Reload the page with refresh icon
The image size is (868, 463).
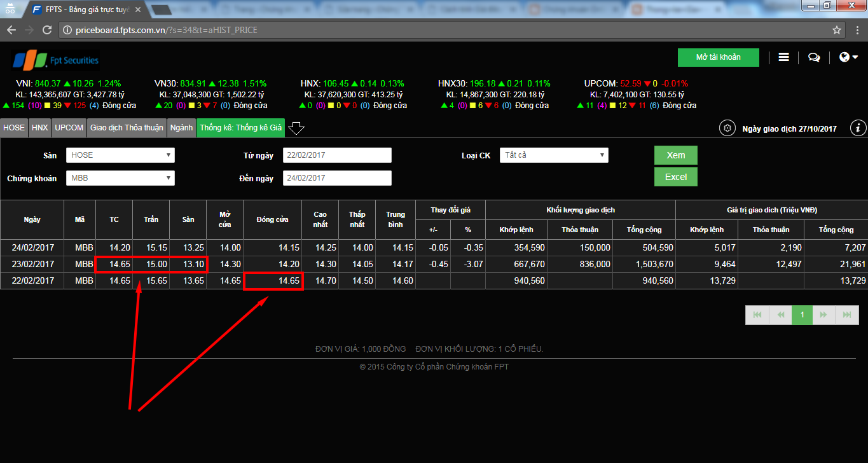coord(47,30)
